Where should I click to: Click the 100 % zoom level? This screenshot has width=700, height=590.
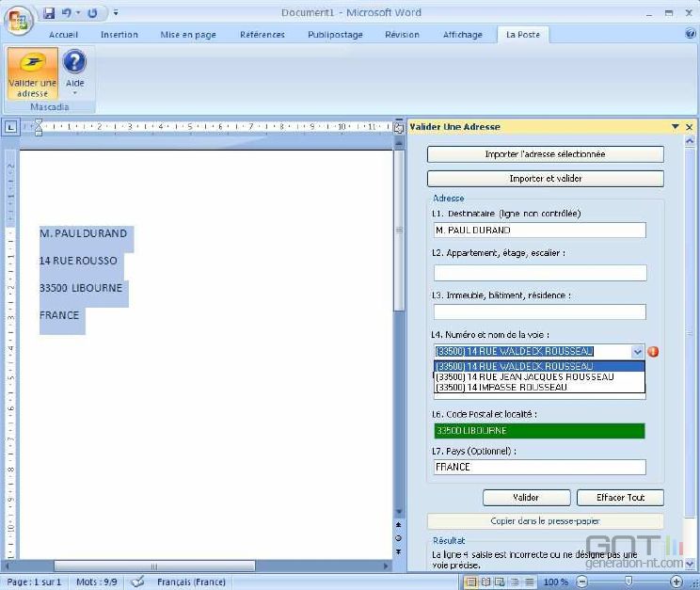tap(555, 582)
